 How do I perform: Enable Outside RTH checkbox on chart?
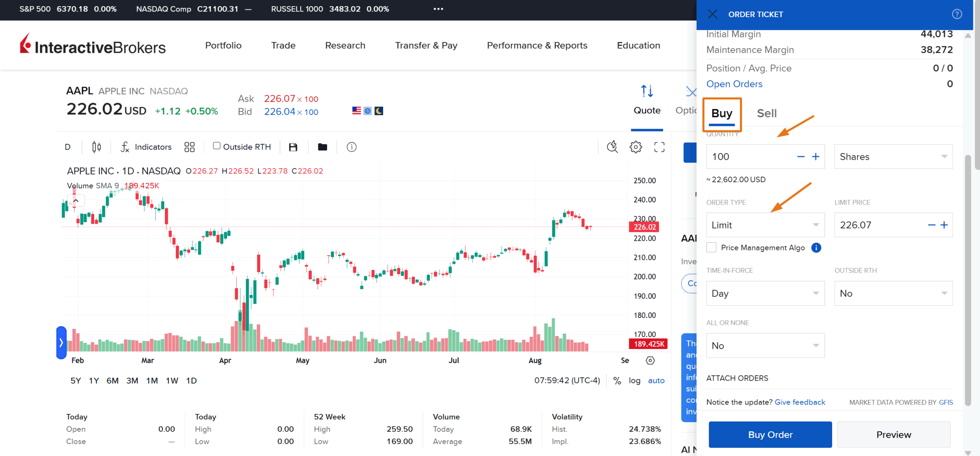[x=216, y=146]
